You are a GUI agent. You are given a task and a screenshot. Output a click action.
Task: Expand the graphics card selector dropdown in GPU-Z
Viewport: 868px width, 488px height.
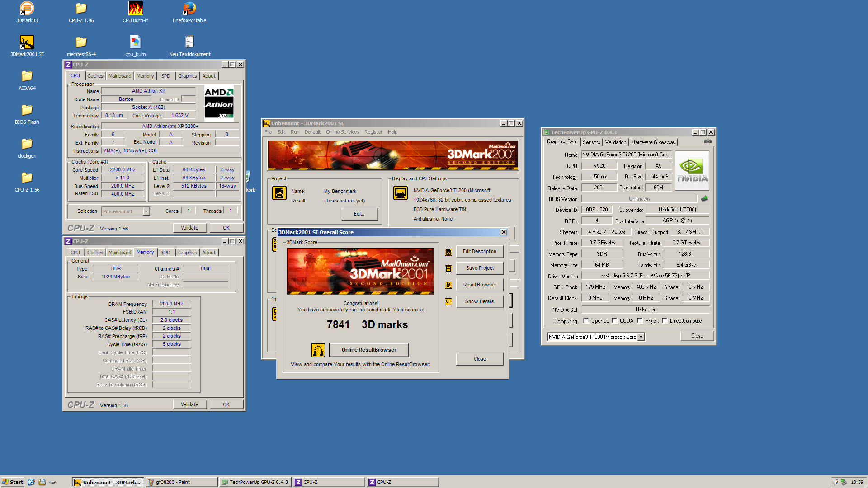tap(641, 337)
